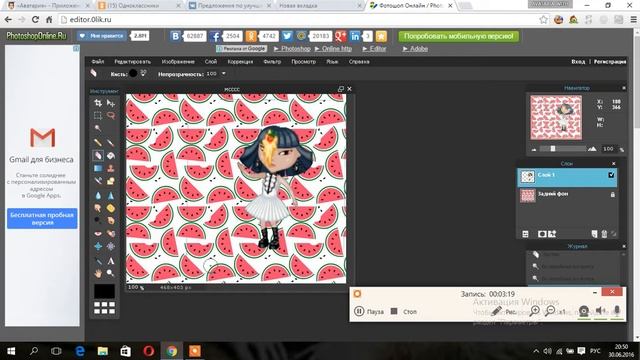Select the Pinch tool
The height and width of the screenshot is (360, 640).
coord(111,247)
